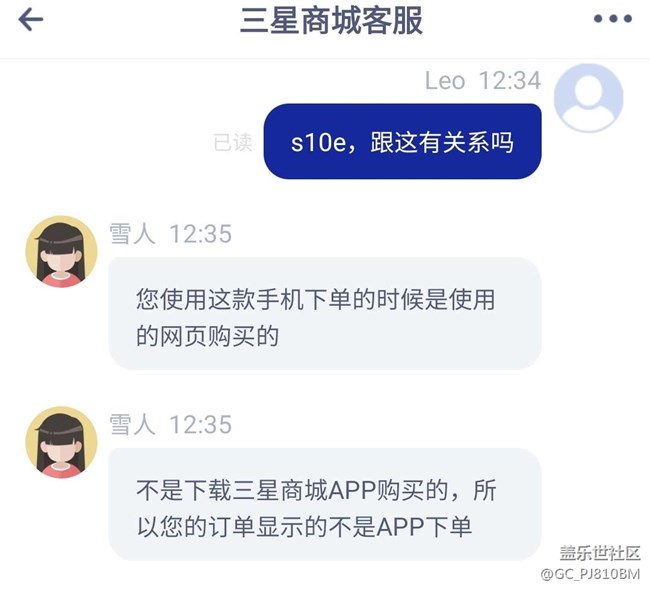The image size is (650, 594).
Task: Tap the text line '以您的订单显示的不是APP下单'
Action: 304,528
